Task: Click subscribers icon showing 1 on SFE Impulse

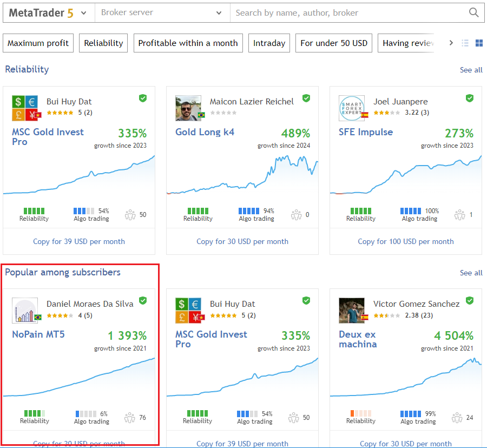Action: tap(459, 215)
